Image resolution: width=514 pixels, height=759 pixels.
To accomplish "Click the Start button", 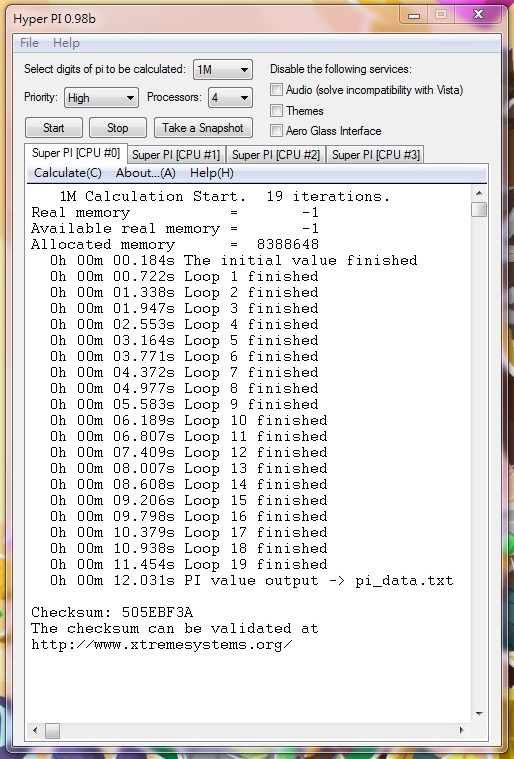I will (53, 128).
